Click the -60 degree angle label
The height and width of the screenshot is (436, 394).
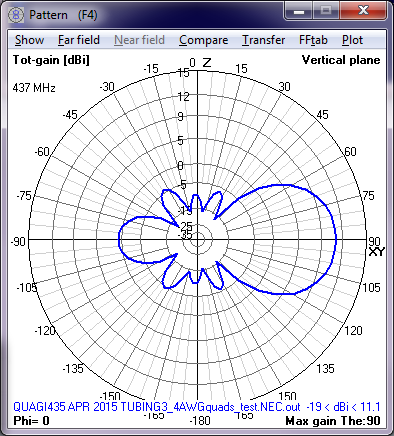tap(42, 152)
